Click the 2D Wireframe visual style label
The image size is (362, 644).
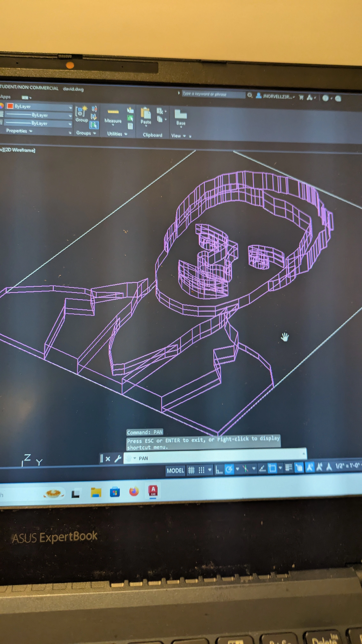[x=20, y=150]
